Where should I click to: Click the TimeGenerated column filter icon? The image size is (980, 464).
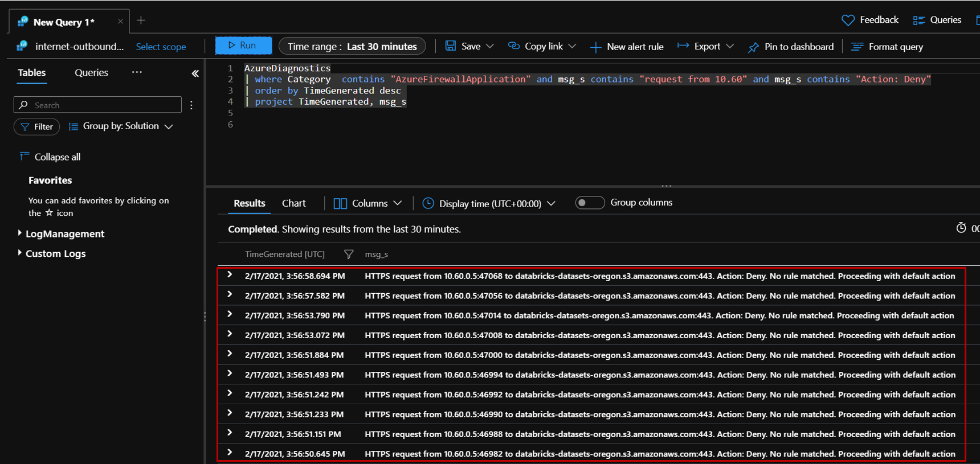(349, 254)
